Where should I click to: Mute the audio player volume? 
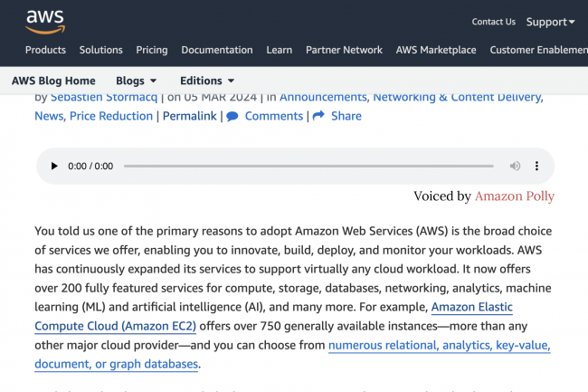point(515,167)
